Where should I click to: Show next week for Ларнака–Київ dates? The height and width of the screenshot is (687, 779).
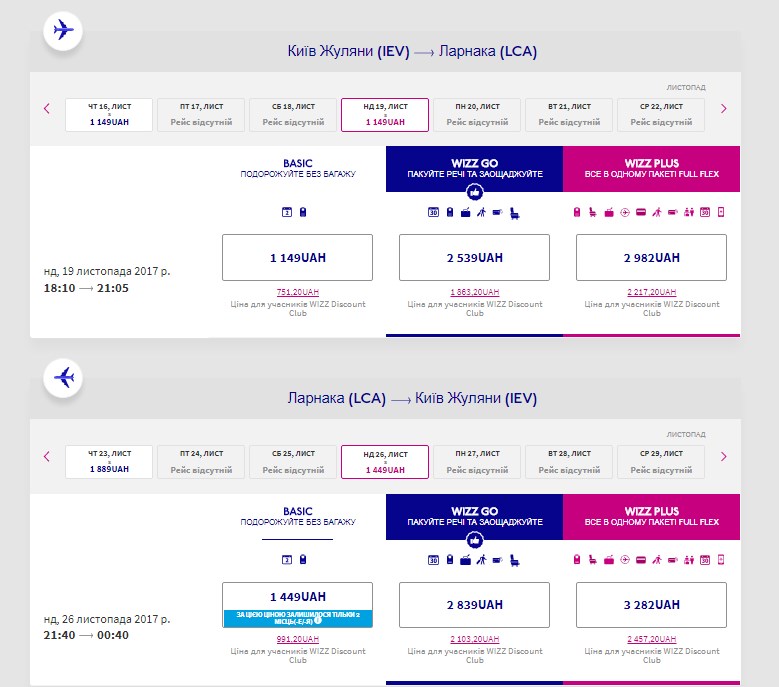(724, 457)
